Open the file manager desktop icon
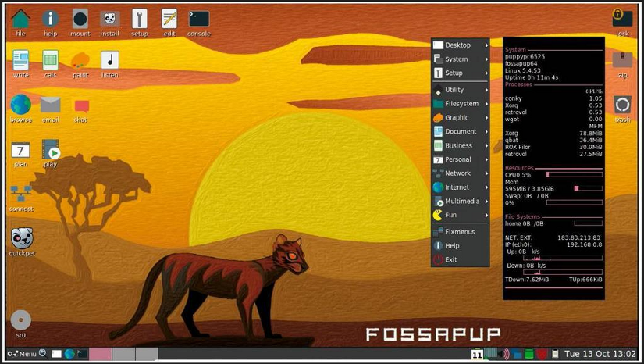Viewport: 644px width, 364px height. point(20,20)
